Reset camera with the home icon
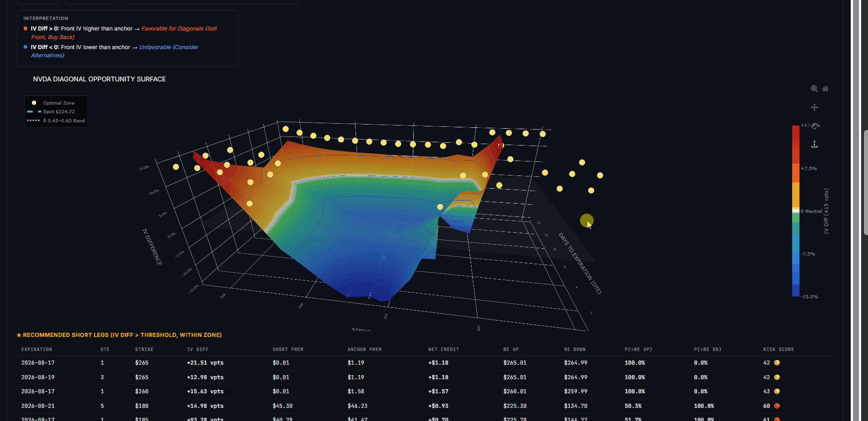The width and height of the screenshot is (868, 421). pyautogui.click(x=825, y=89)
